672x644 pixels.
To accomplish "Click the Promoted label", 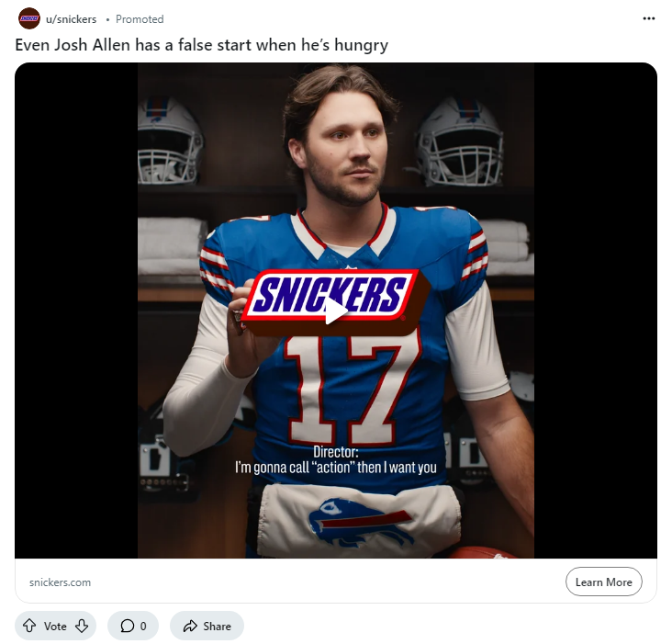I will pyautogui.click(x=140, y=19).
